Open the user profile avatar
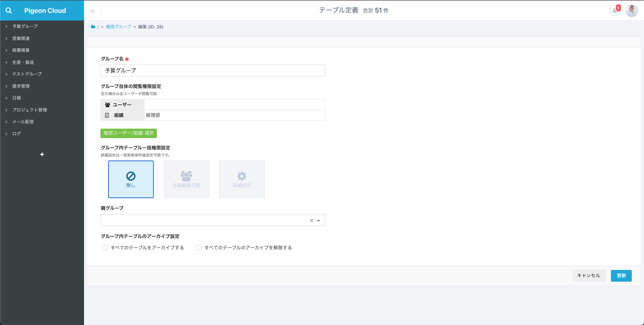The height and width of the screenshot is (325, 644). click(631, 11)
